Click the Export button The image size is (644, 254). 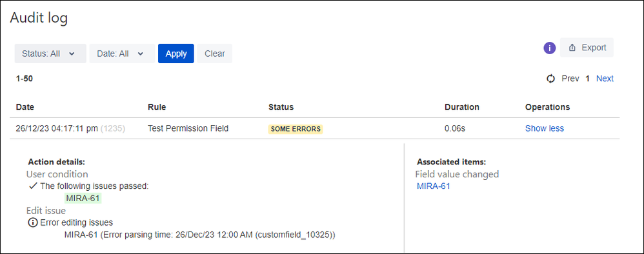click(587, 48)
